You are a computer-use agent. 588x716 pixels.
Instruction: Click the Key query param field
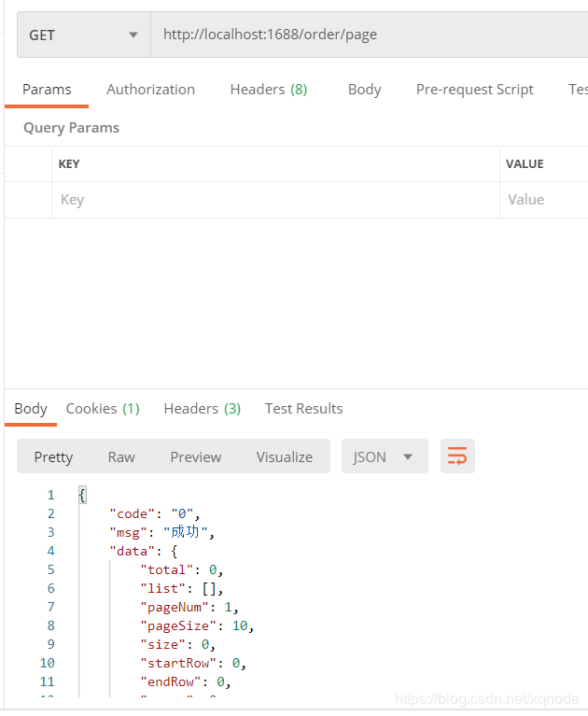(275, 200)
